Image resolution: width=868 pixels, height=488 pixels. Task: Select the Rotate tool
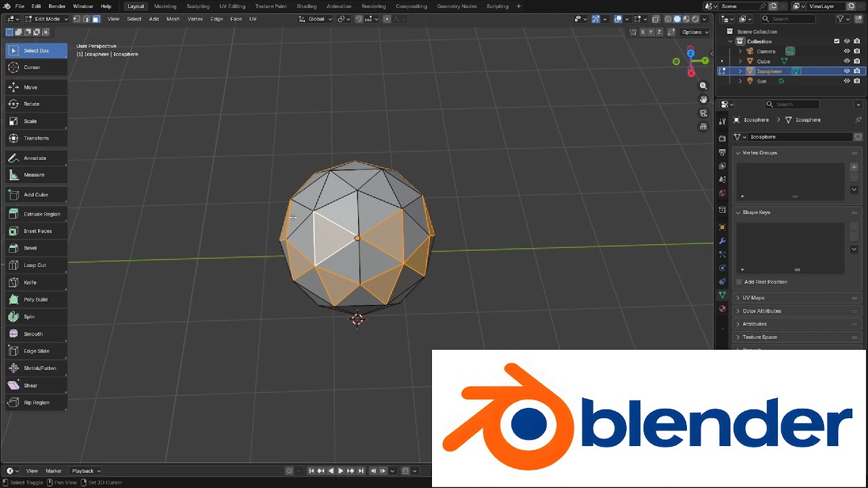[x=36, y=104]
